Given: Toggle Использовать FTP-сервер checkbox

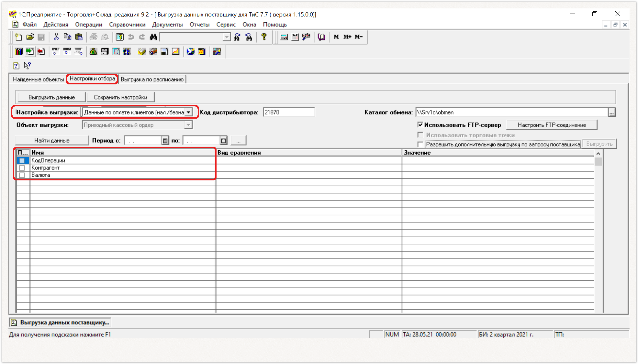Looking at the screenshot, I should [x=420, y=125].
